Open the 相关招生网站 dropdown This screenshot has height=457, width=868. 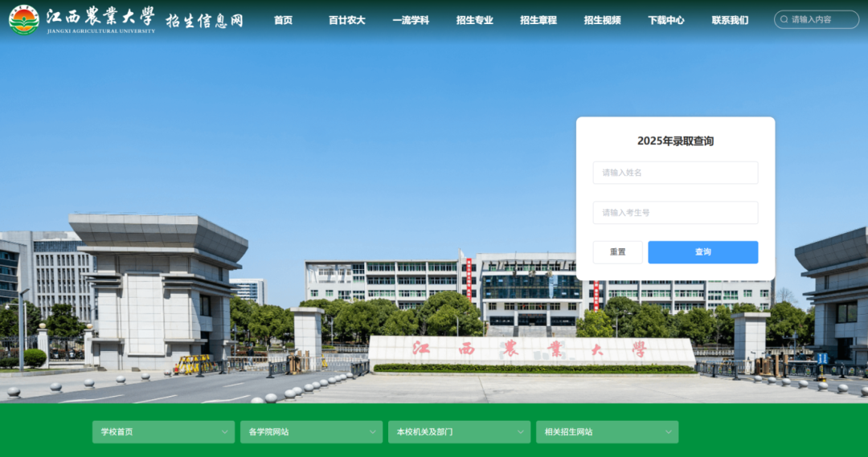point(608,432)
